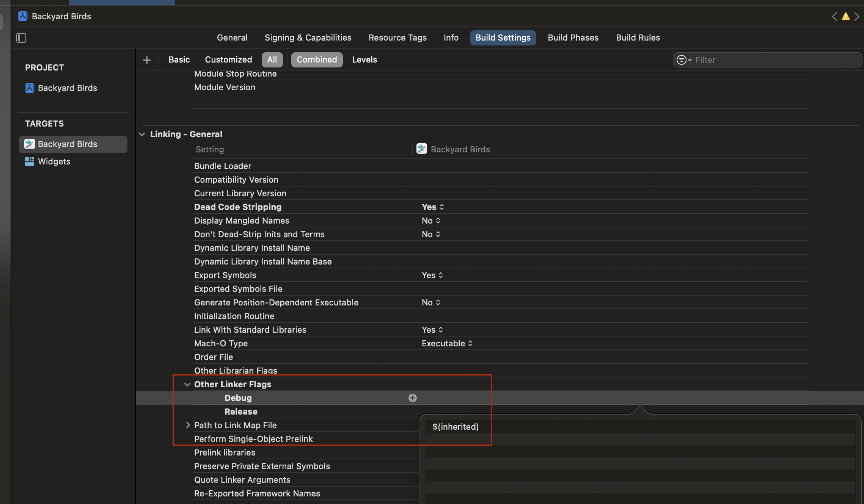Click the Backyard Birds project icon in breadcrumb
This screenshot has height=504, width=864.
[x=23, y=16]
